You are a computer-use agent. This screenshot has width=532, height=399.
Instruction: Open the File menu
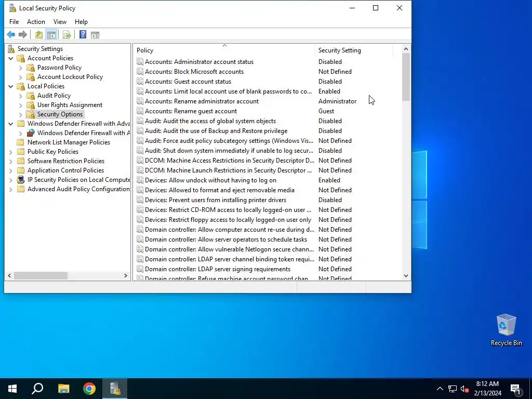[x=14, y=22]
